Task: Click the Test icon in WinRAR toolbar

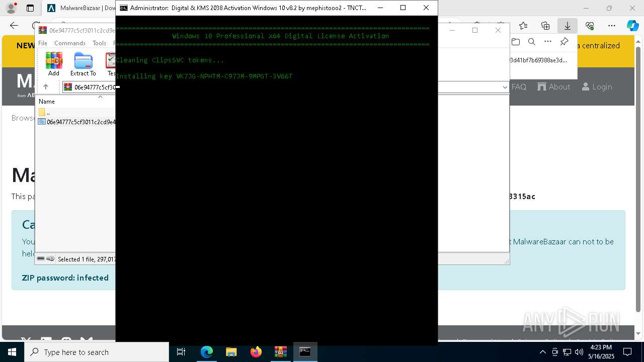Action: (111, 64)
